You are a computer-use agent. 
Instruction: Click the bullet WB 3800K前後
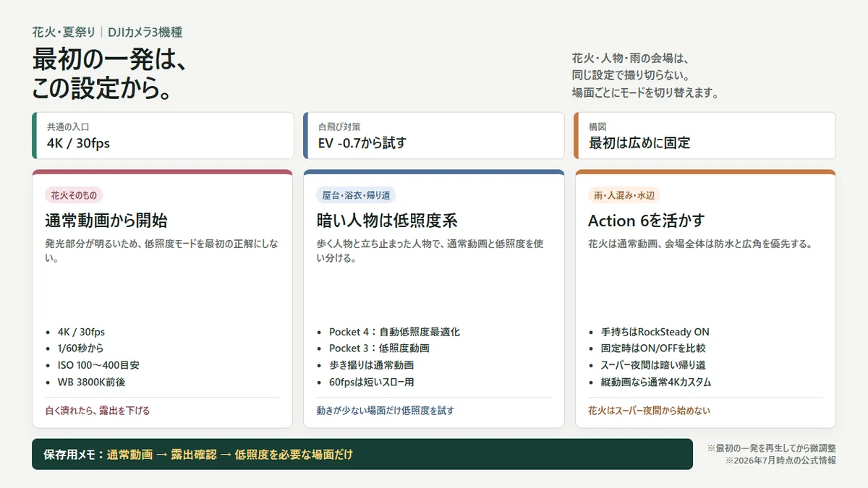(x=90, y=382)
